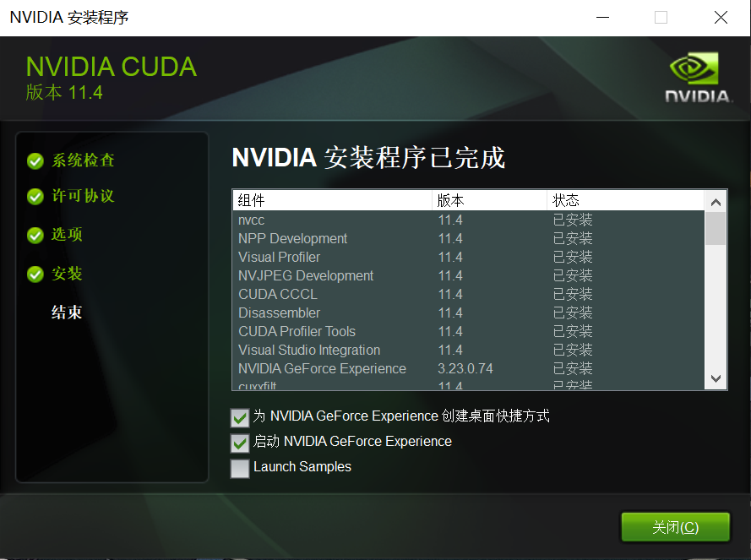Click the green checkmark next to 许可协议
The width and height of the screenshot is (751, 560).
coord(35,197)
